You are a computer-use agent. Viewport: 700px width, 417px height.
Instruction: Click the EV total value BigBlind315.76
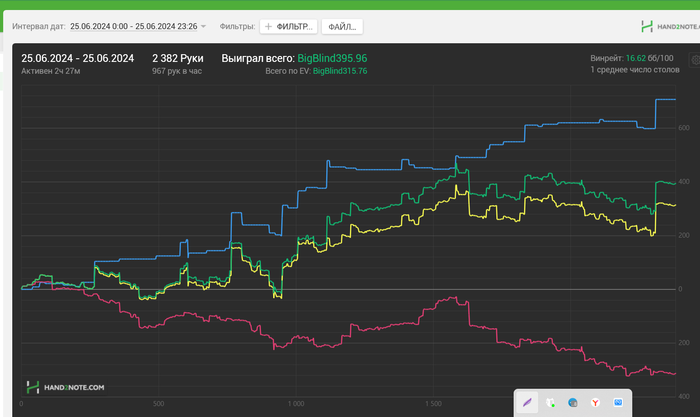coord(340,71)
